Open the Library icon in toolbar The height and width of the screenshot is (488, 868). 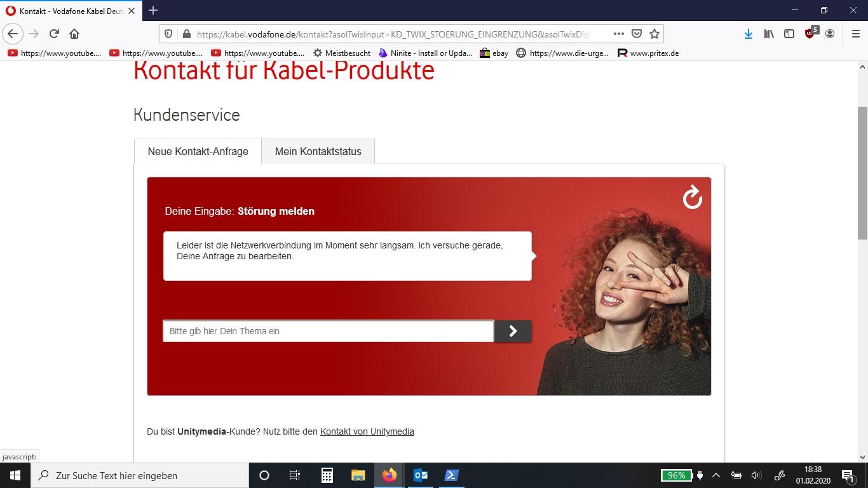tap(769, 34)
